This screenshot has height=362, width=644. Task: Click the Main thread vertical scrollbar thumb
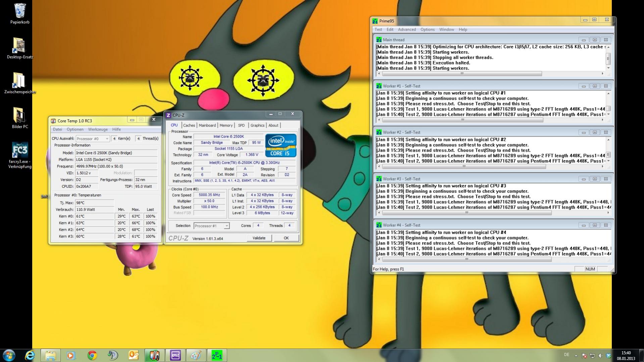pyautogui.click(x=608, y=59)
